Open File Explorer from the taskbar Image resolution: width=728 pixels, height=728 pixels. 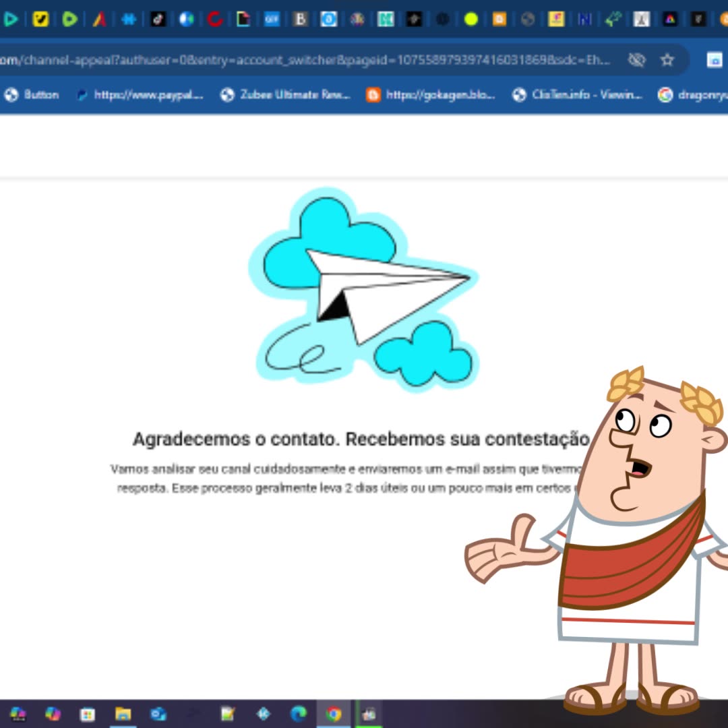(123, 714)
